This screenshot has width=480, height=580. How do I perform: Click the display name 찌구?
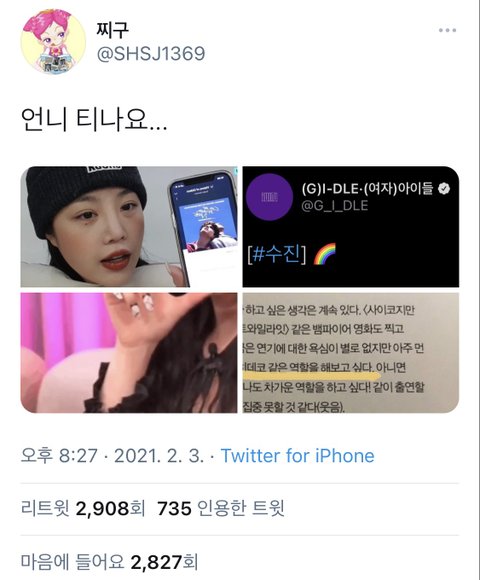coord(112,30)
